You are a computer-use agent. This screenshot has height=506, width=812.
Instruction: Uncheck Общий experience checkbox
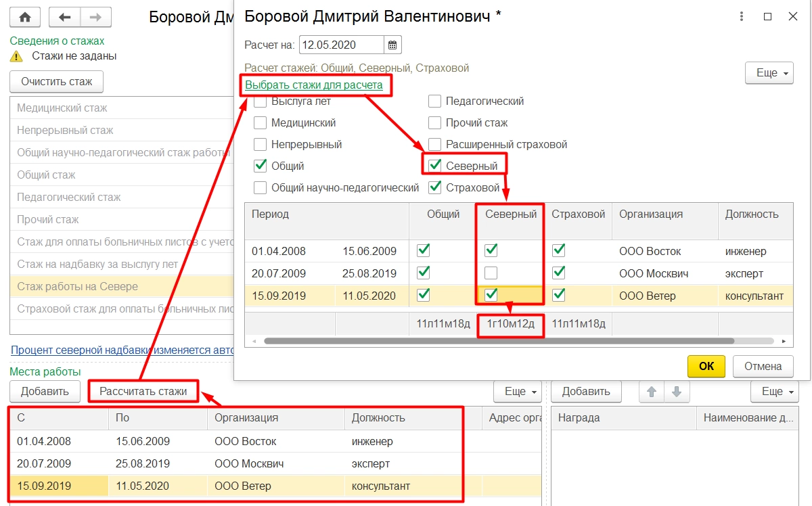[260, 166]
